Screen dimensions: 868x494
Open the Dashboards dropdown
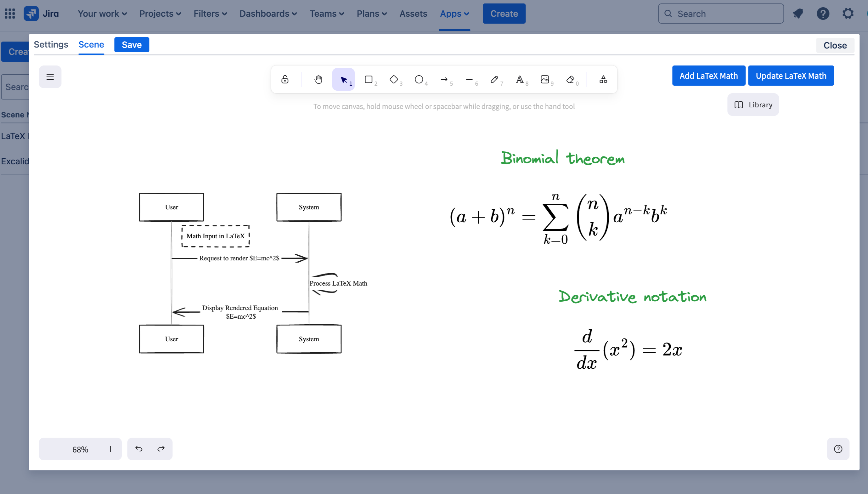(268, 14)
